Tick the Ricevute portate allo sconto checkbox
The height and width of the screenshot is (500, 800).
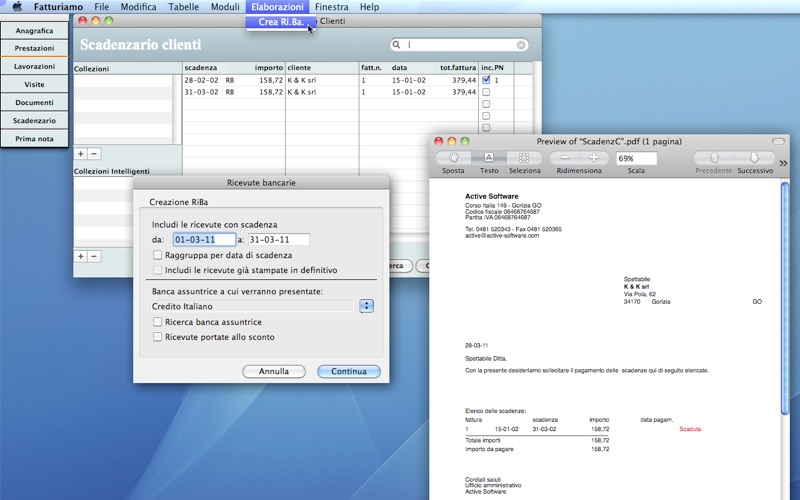tap(158, 337)
